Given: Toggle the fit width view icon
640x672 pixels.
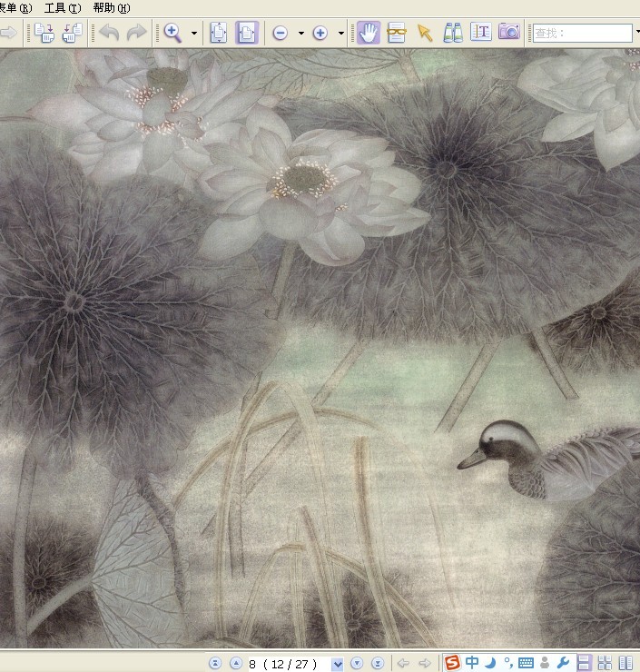Looking at the screenshot, I should pyautogui.click(x=247, y=33).
